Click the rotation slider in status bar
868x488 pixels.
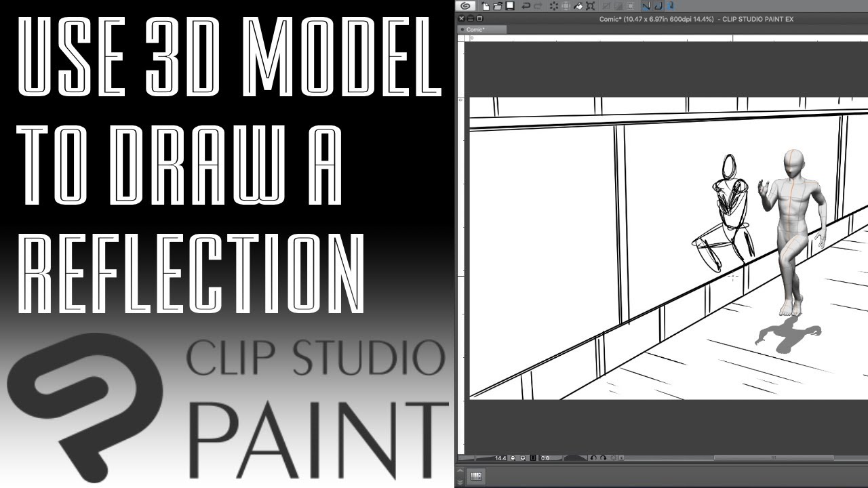(576, 458)
